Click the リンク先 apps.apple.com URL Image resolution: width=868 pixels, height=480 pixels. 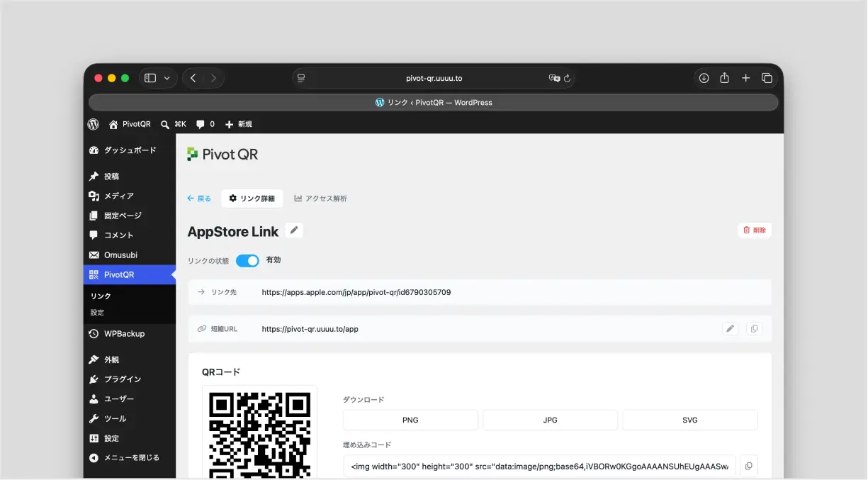tap(356, 292)
